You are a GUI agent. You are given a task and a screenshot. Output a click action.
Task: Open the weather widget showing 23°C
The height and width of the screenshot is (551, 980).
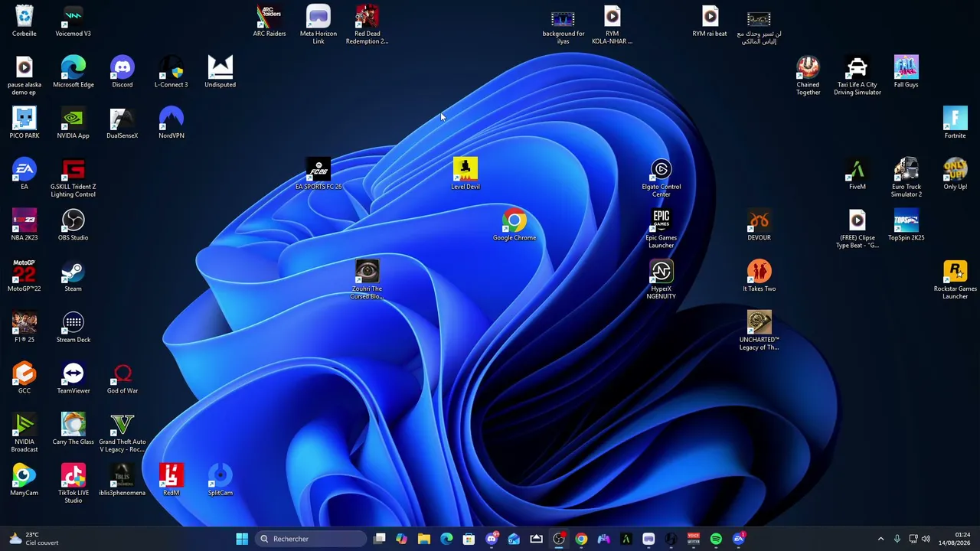[32, 539]
